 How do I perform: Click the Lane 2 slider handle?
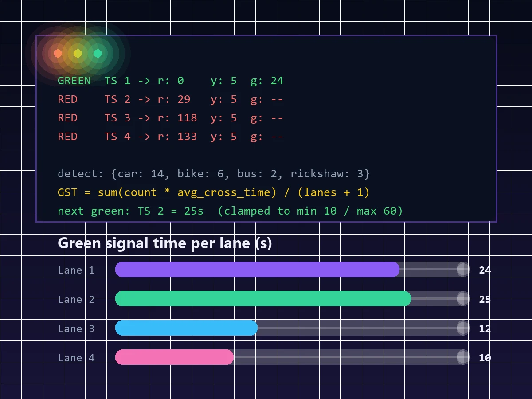coord(463,298)
